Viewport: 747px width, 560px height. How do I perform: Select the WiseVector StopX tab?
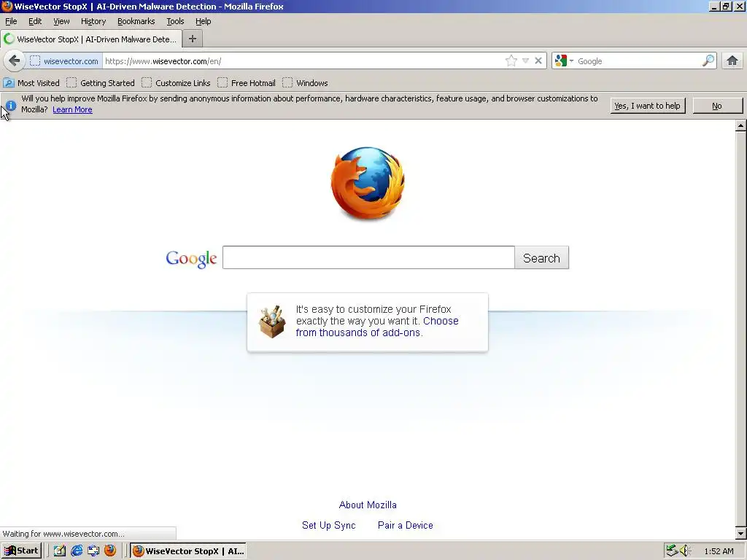(91, 39)
